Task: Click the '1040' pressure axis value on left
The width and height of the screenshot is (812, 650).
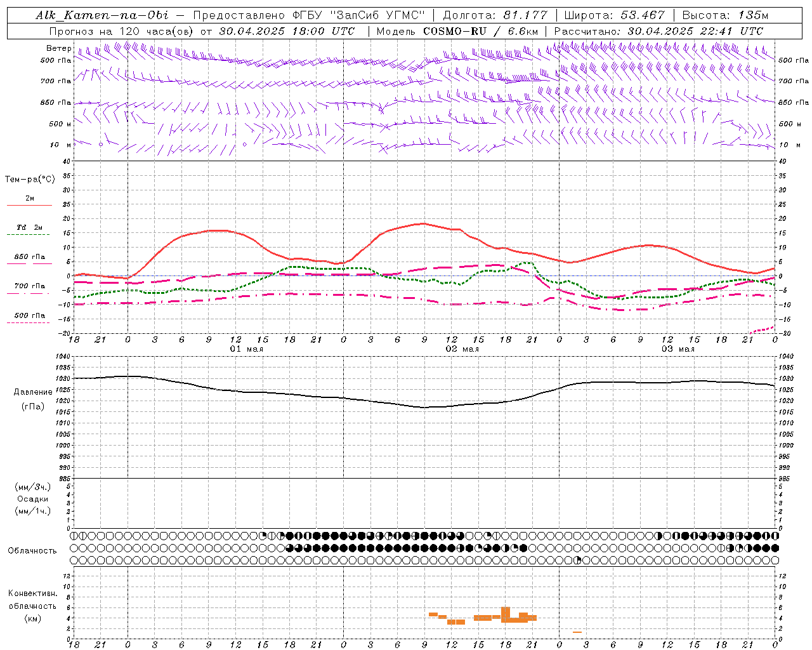Action: 63,357
